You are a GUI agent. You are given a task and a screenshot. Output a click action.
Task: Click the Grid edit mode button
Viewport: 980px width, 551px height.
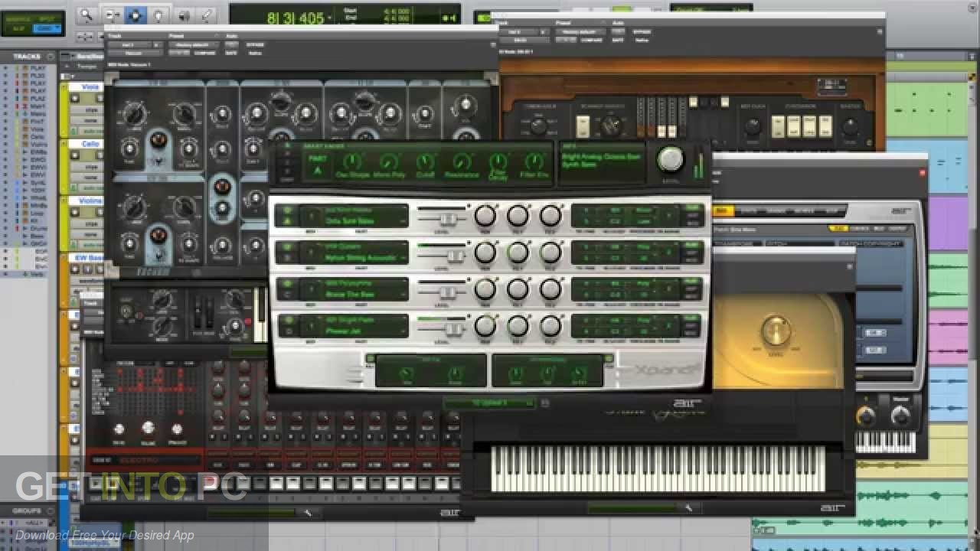pos(47,28)
